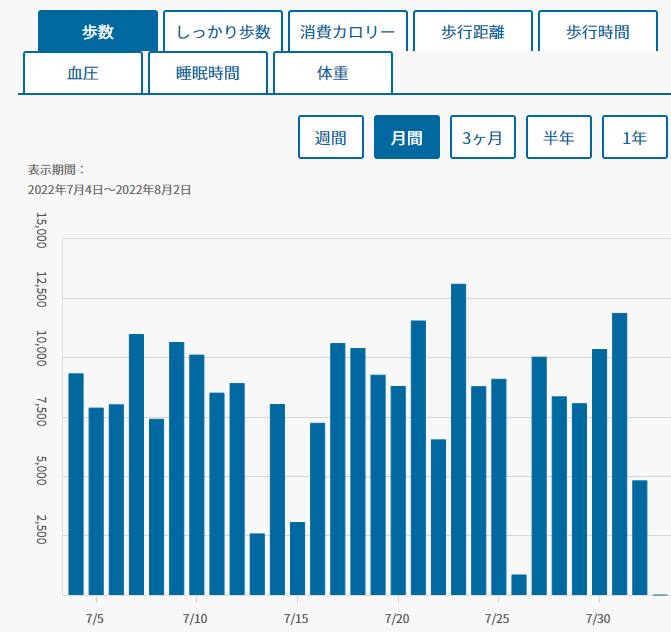Switch chart range to 1年

click(635, 137)
